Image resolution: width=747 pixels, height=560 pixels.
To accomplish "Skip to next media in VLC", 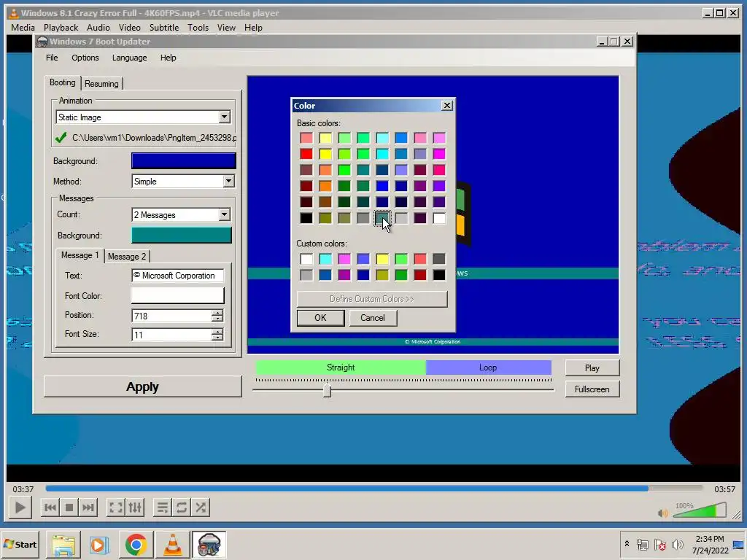I will pyautogui.click(x=88, y=507).
